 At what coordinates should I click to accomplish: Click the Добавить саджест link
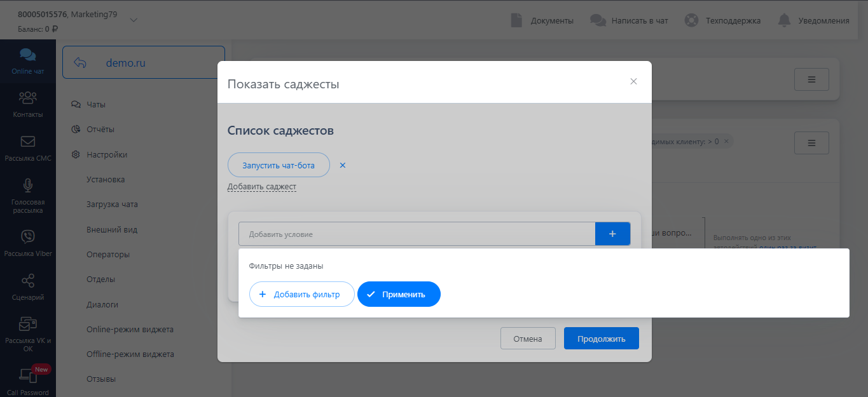click(x=262, y=187)
